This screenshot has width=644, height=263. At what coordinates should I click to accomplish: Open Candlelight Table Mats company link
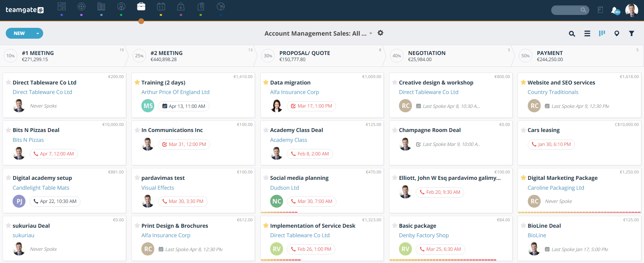[x=41, y=188]
